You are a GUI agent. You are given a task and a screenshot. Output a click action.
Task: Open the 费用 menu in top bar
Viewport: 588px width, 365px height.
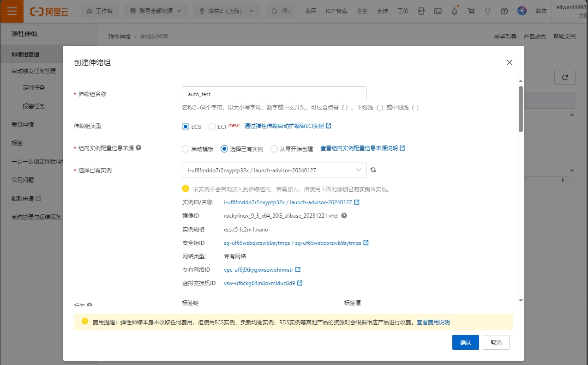[311, 11]
